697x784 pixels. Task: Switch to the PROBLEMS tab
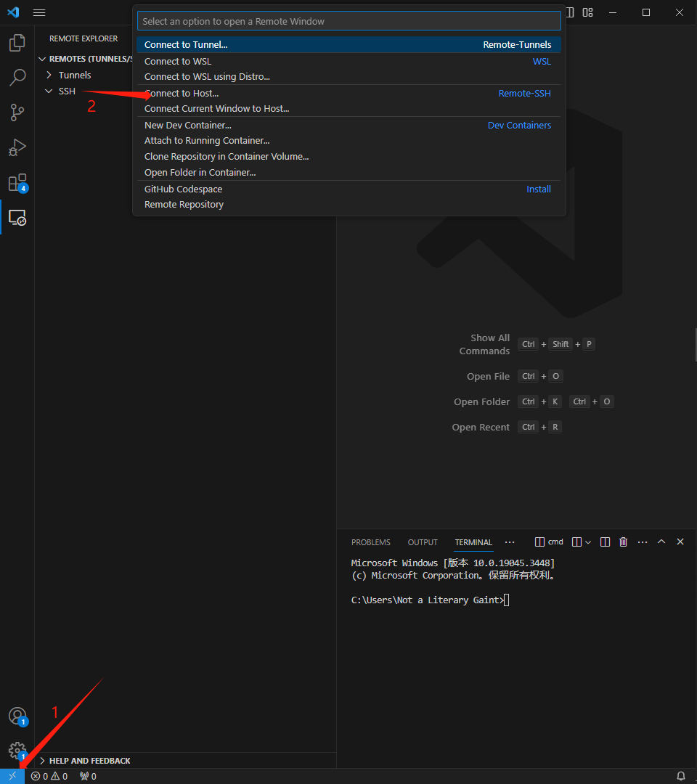[370, 542]
